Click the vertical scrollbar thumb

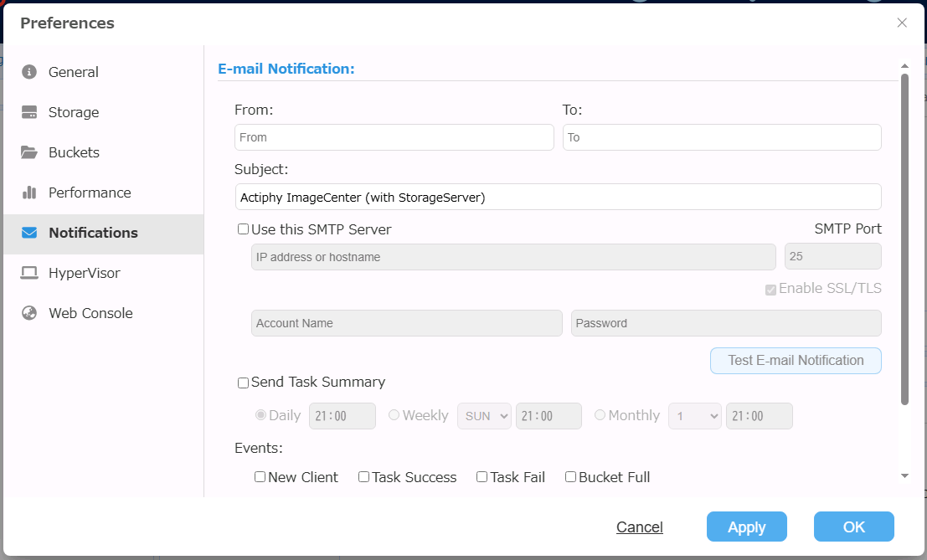pos(904,239)
